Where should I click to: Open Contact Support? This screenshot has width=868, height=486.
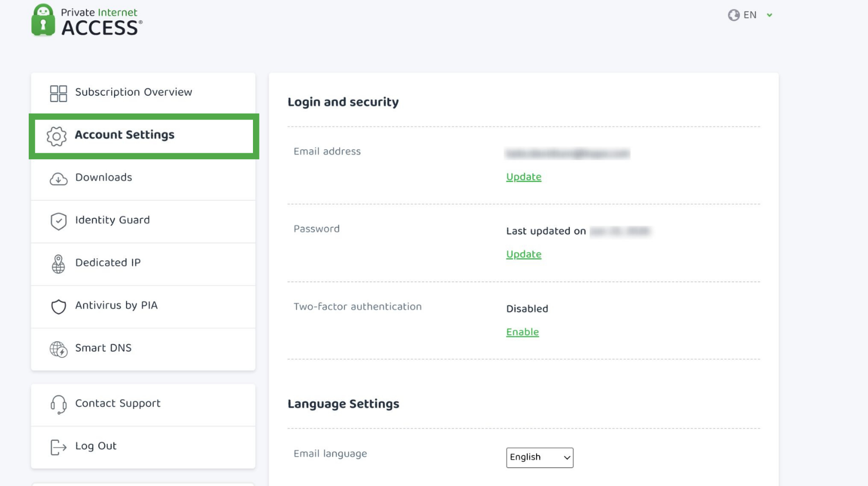[143, 405]
